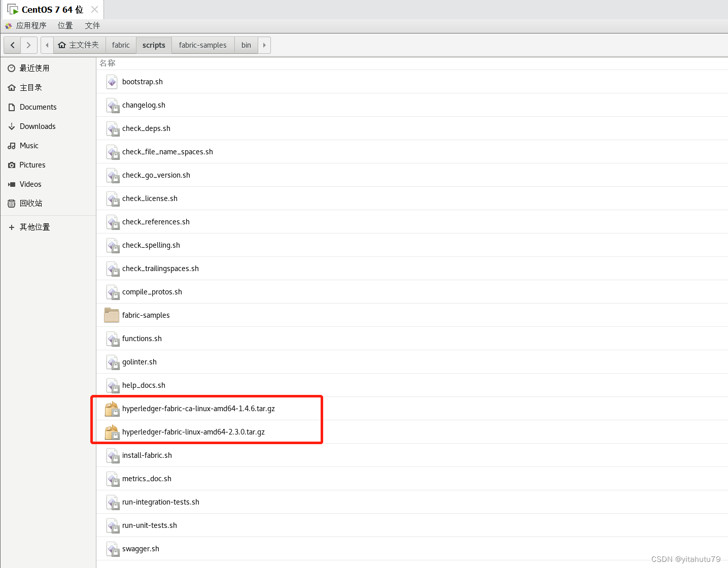728x568 pixels.
Task: Select the fabric-linux 2.3.0 archive icon
Action: (112, 432)
